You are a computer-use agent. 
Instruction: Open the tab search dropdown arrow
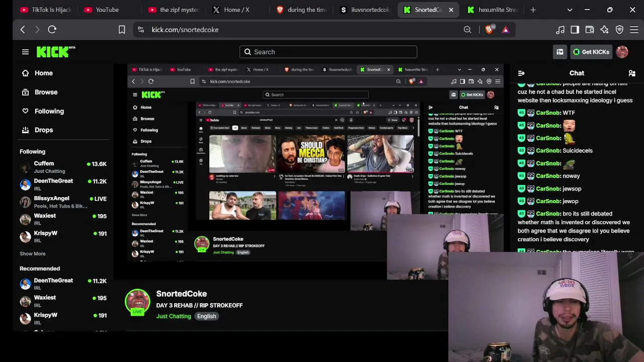tap(570, 10)
